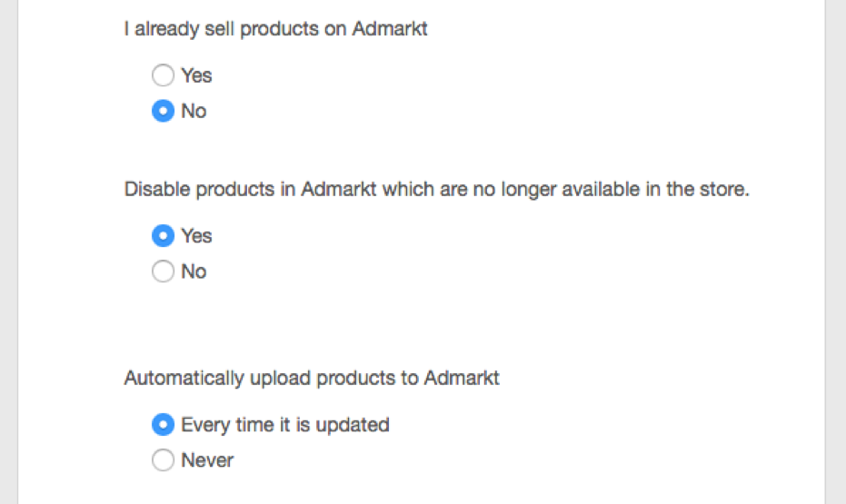This screenshot has height=504, width=846.
Task: Select the Never radio button for automatic upload
Action: tap(163, 460)
